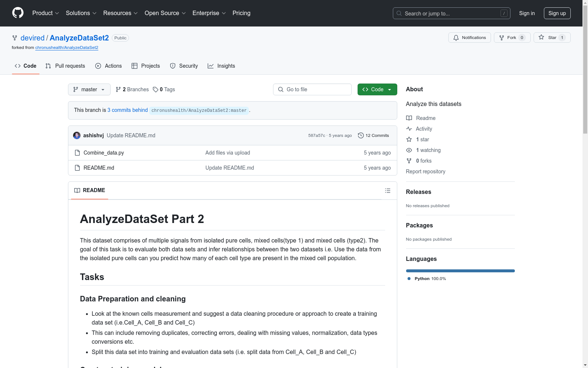The image size is (588, 368).
Task: Expand the Solutions menu
Action: click(81, 13)
